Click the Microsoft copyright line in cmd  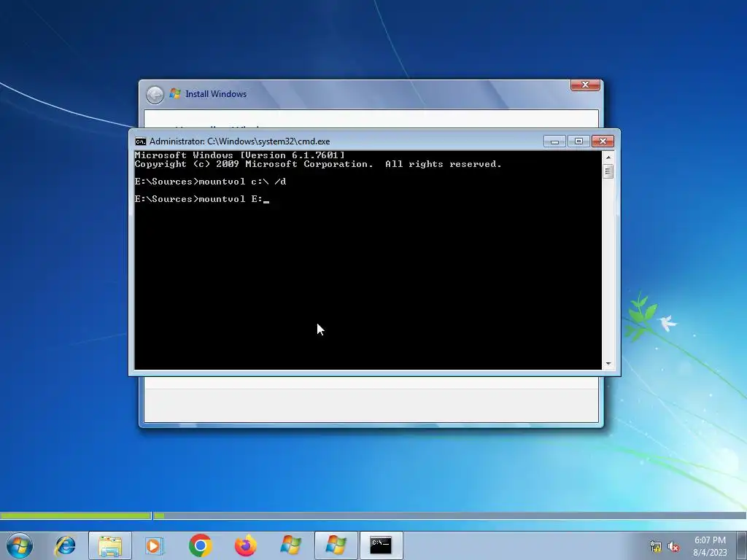tap(318, 164)
